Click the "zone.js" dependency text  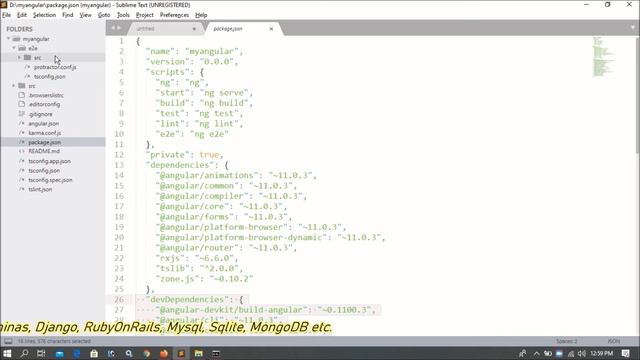tap(177, 279)
